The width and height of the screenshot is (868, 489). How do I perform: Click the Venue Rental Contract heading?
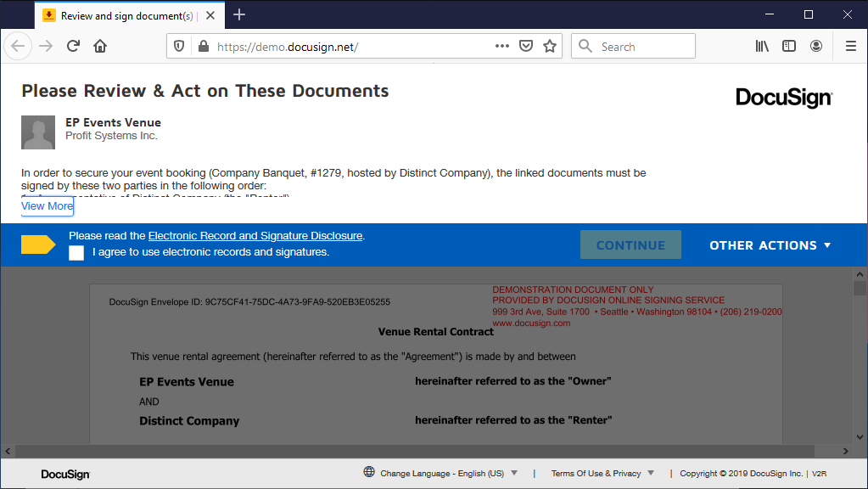pos(435,332)
